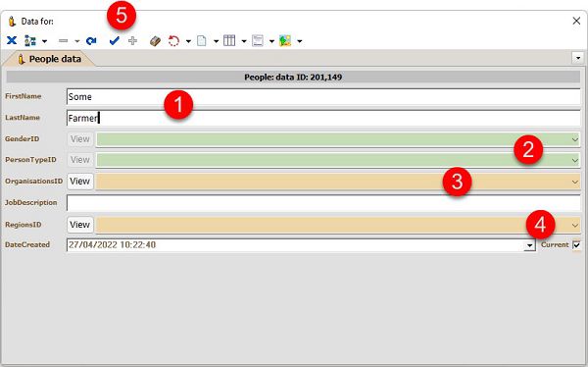
Task: Click View button beside OrganisationsID
Action: pyautogui.click(x=80, y=182)
